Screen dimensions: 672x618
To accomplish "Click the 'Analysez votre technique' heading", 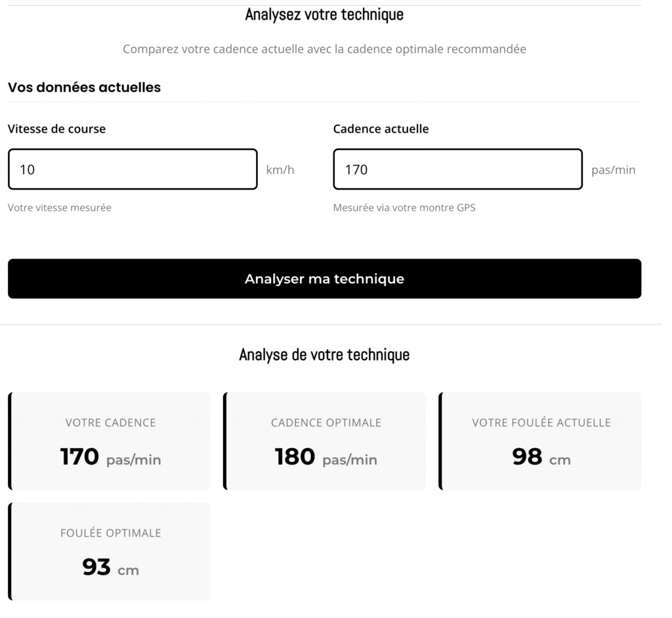I will pyautogui.click(x=324, y=14).
